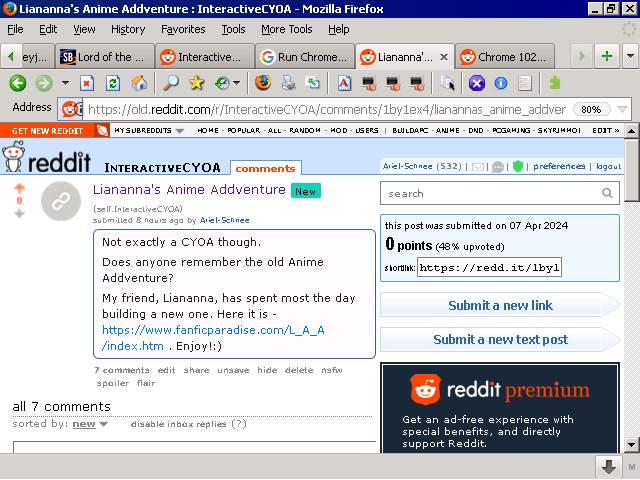Upvote the post with the orange arrow
Screen dimensions: 640x480
[x=20, y=188]
